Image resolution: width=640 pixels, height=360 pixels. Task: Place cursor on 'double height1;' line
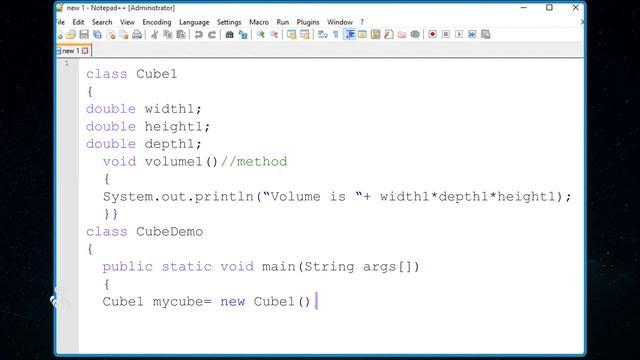click(x=148, y=127)
